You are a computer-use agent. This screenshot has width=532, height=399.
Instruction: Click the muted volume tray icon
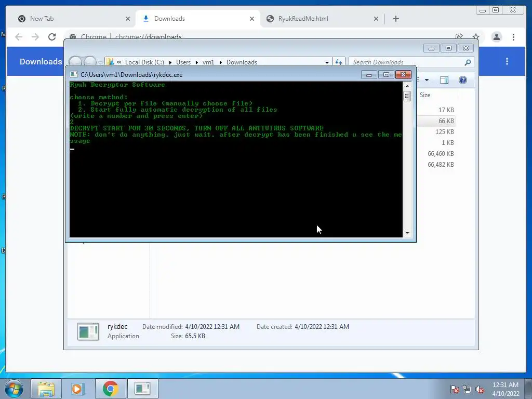pos(480,390)
